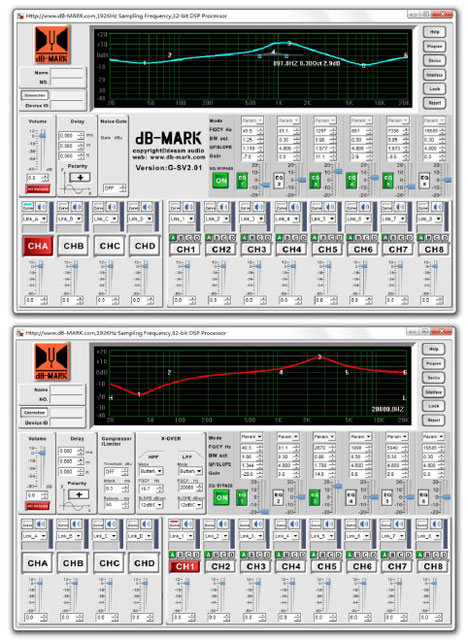Toggle the EQ 2 band button in upper window
This screenshot has height=642, width=468.
point(278,181)
